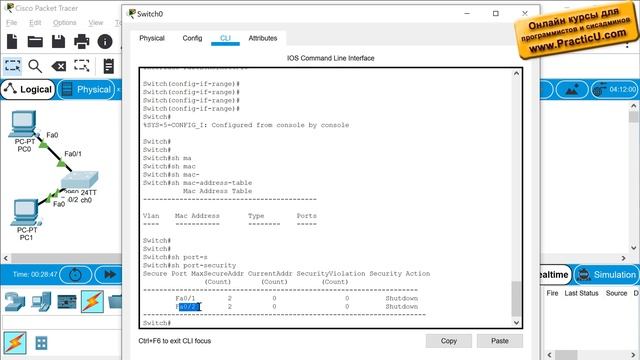Open the Physical tab in Switch0 window
The width and height of the screenshot is (640, 360).
152,38
